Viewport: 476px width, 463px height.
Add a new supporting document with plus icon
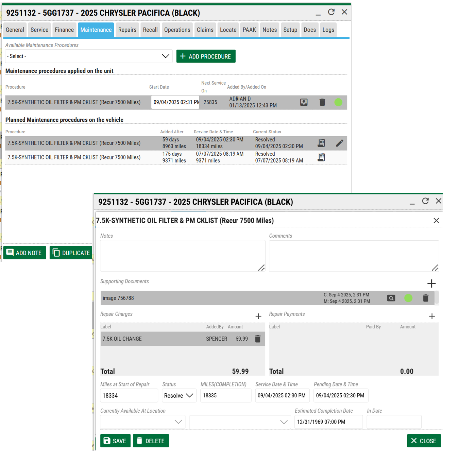[x=431, y=284]
